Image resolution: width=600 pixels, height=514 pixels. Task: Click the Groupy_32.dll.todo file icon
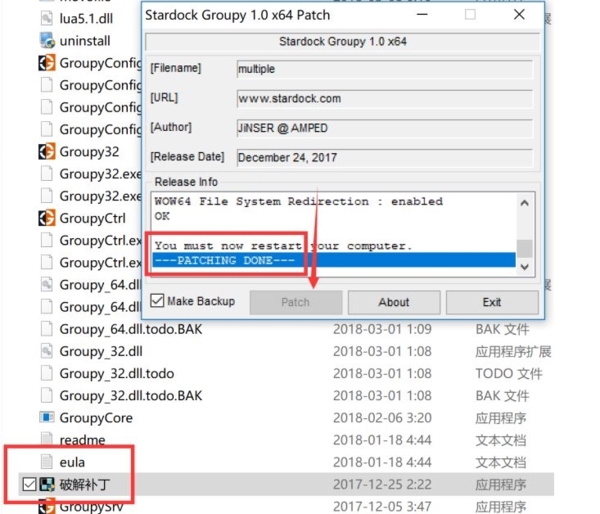pyautogui.click(x=46, y=373)
